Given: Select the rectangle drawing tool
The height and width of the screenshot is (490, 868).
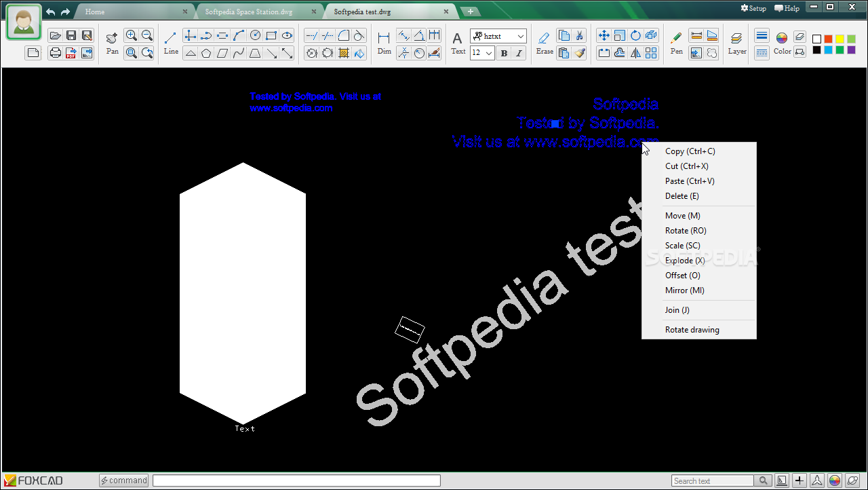Looking at the screenshot, I should coord(271,36).
